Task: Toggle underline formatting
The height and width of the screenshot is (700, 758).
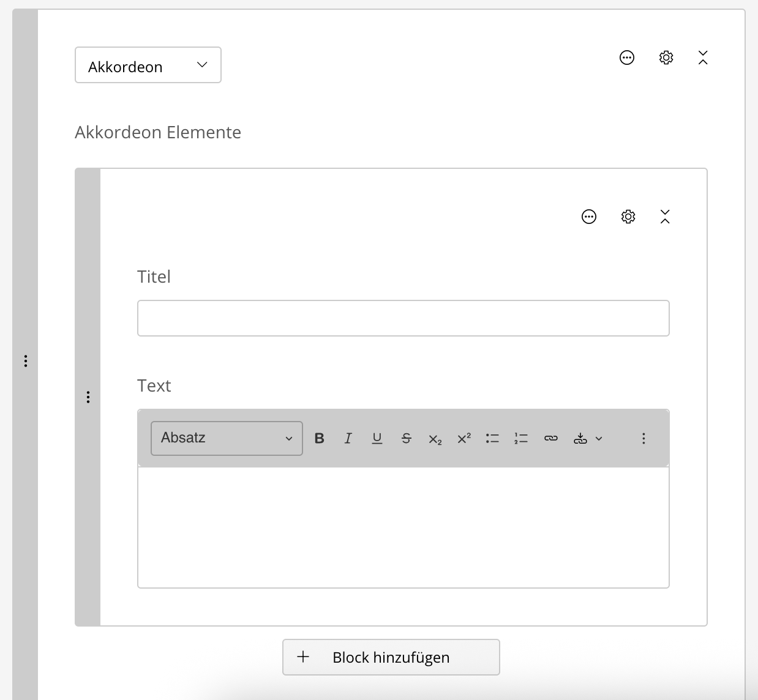Action: pos(377,438)
